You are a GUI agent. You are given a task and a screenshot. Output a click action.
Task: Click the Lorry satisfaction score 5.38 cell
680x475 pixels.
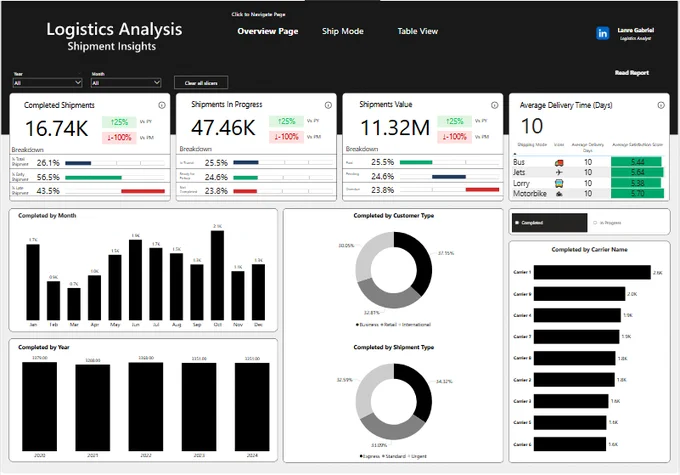pyautogui.click(x=636, y=183)
